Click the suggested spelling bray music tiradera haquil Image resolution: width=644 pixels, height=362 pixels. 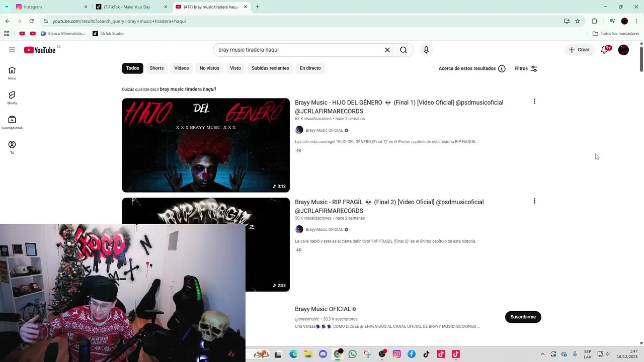(188, 89)
